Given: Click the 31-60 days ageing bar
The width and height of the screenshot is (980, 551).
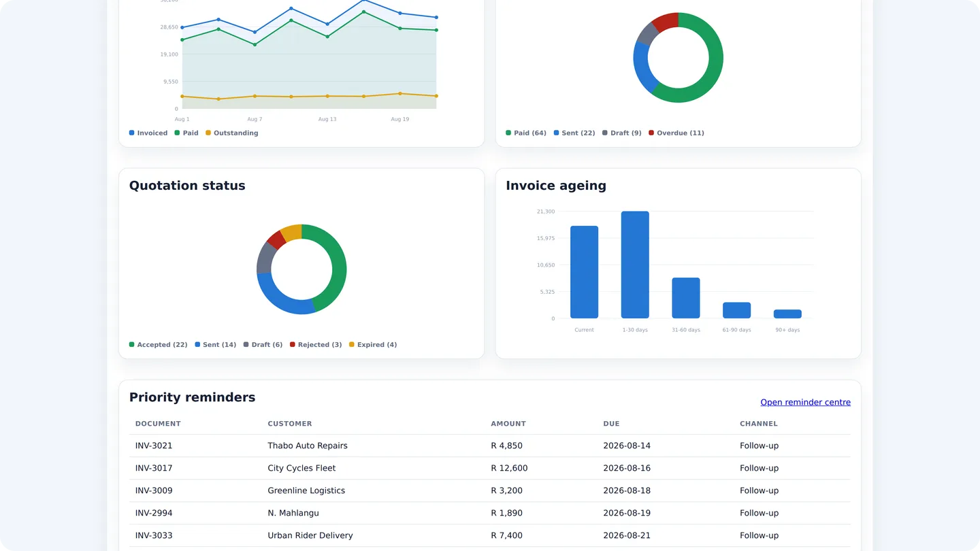Looking at the screenshot, I should 686,298.
